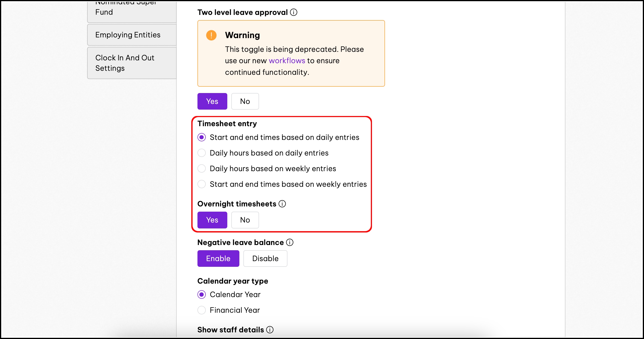Set Overnight timesheets to No

[245, 220]
